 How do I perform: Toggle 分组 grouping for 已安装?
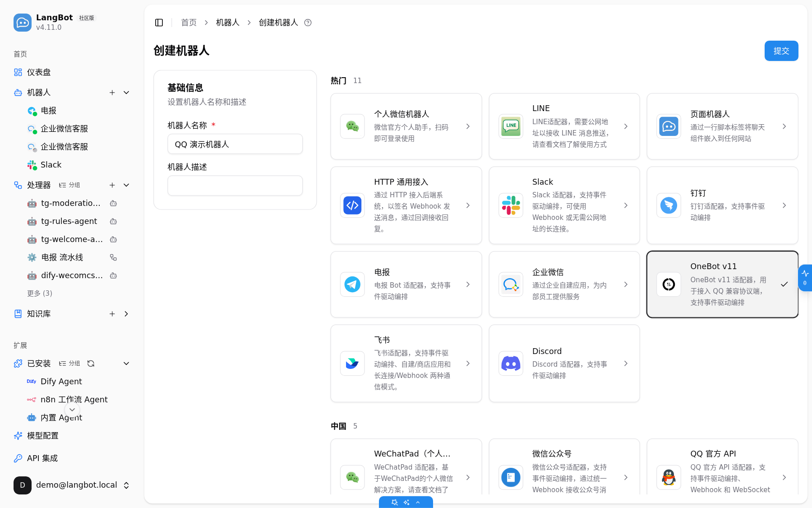click(69, 364)
